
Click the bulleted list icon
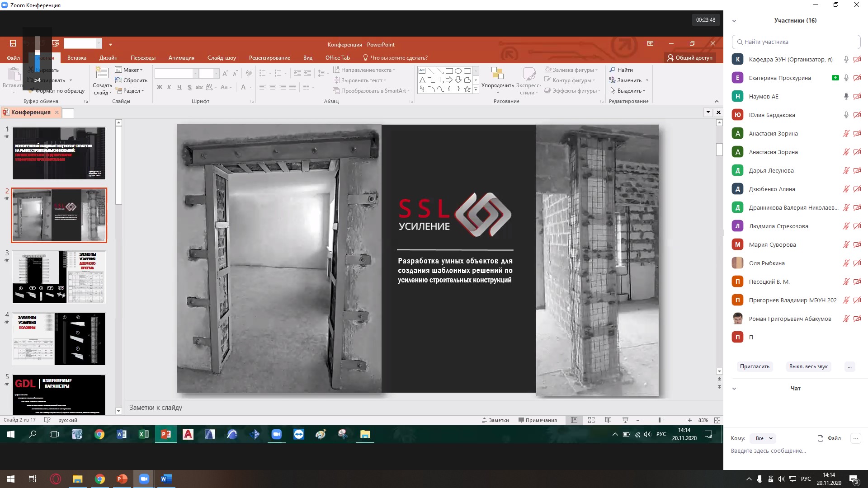pyautogui.click(x=263, y=73)
